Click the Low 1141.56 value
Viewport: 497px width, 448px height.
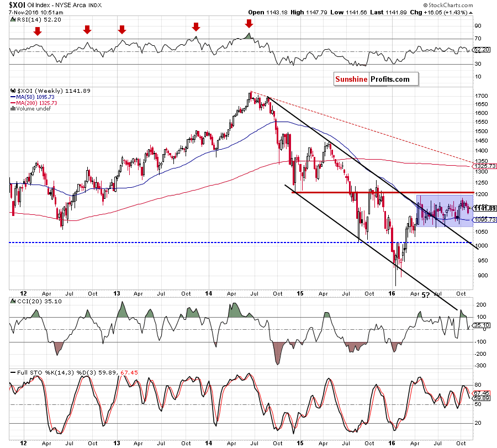tap(348, 12)
